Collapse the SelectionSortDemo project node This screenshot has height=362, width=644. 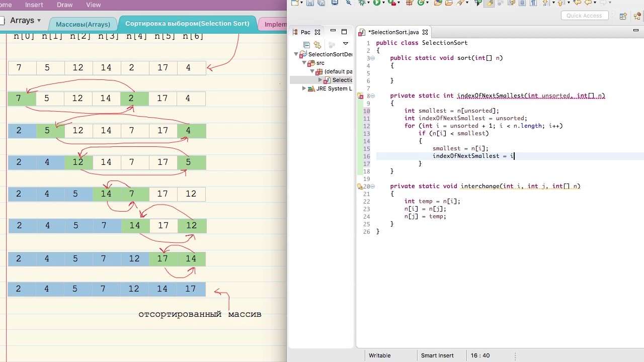(x=296, y=54)
